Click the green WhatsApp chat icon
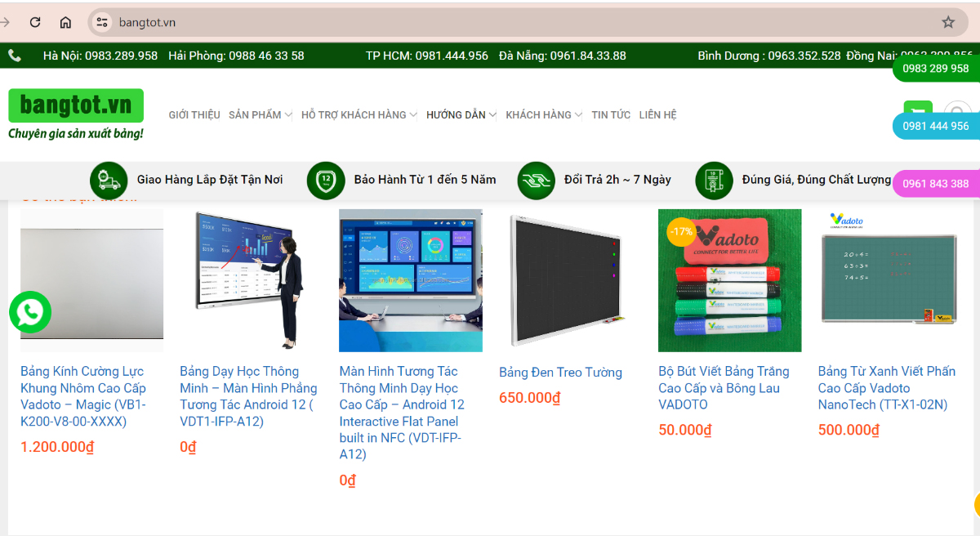980x536 pixels. (30, 312)
